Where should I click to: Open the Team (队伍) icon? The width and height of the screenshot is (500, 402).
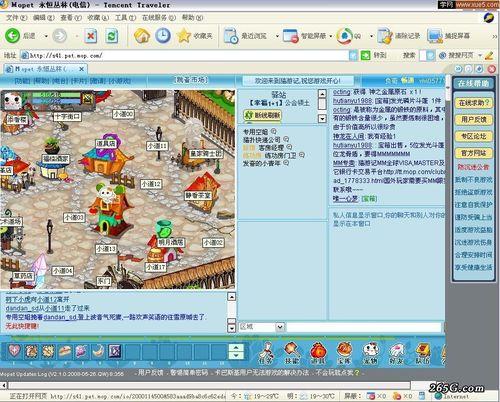click(422, 353)
